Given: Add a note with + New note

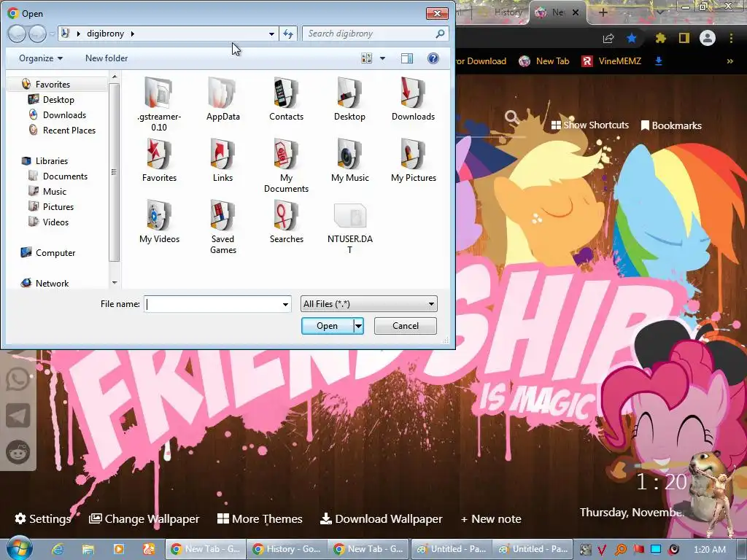Looking at the screenshot, I should pos(491,518).
